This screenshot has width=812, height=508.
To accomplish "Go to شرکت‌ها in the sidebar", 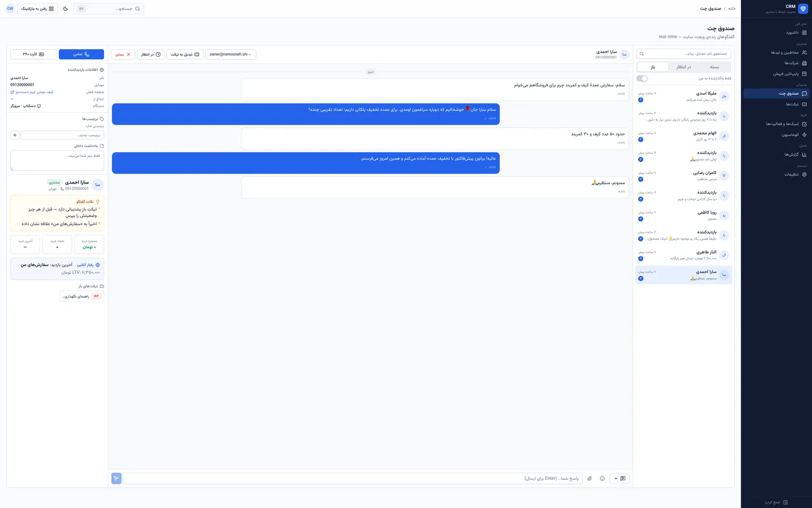I will point(776,63).
